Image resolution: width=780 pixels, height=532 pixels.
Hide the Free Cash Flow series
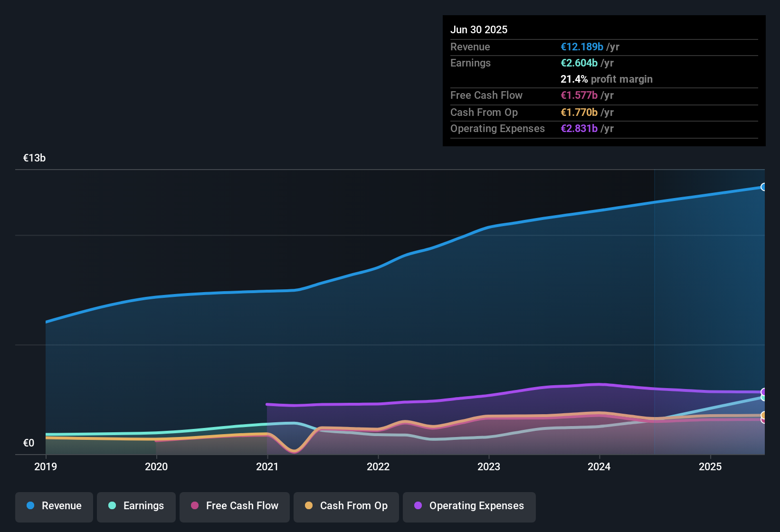click(x=235, y=506)
